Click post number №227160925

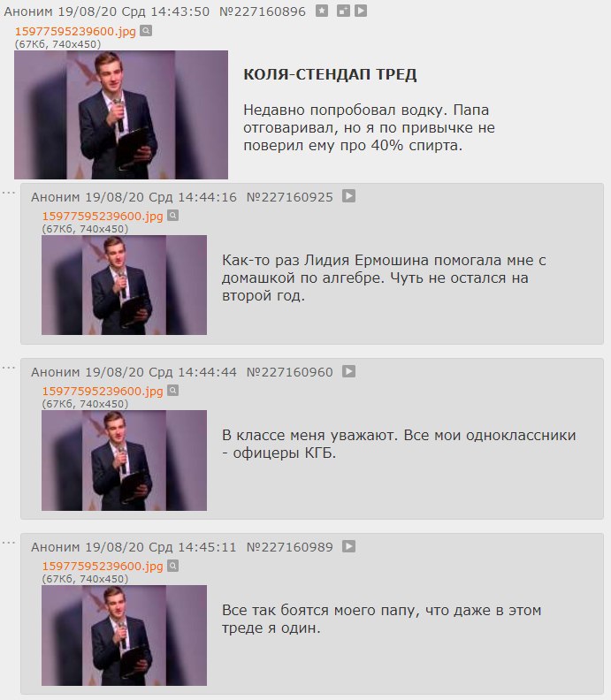pos(290,197)
